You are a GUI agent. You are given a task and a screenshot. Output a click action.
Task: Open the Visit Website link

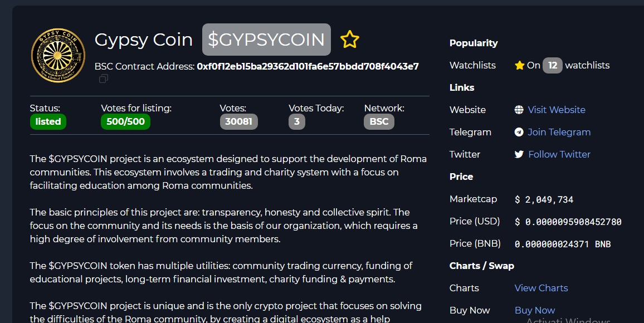(x=557, y=110)
